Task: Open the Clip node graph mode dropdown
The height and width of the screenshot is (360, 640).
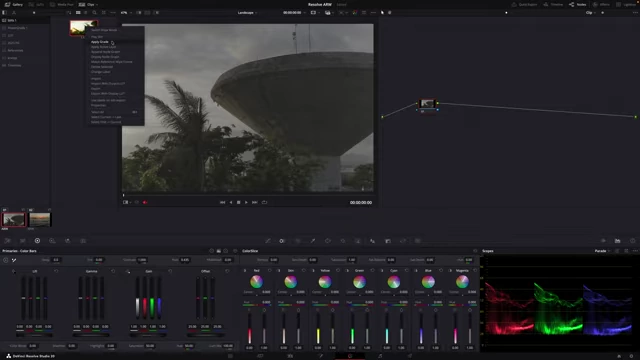Action: (591, 13)
